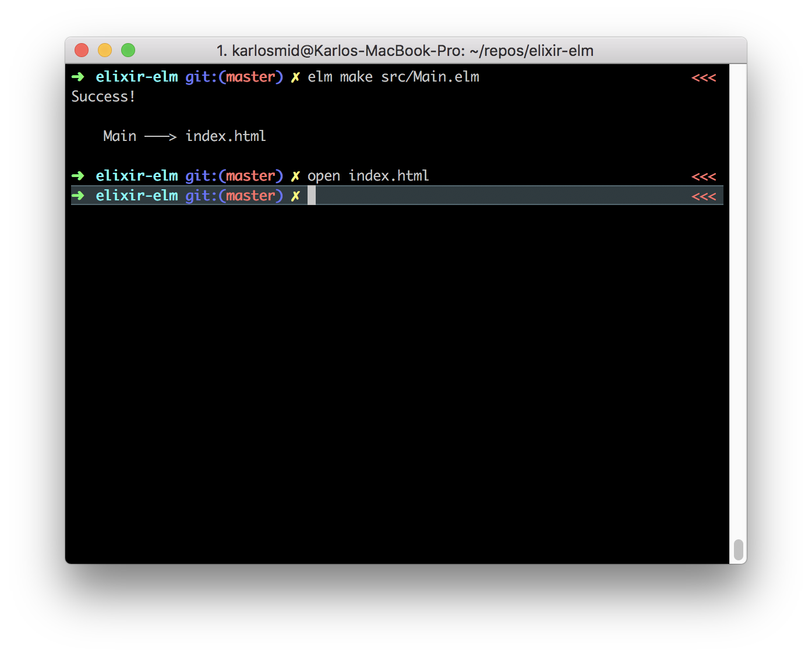Click the green arrow on the active prompt line

[77, 196]
